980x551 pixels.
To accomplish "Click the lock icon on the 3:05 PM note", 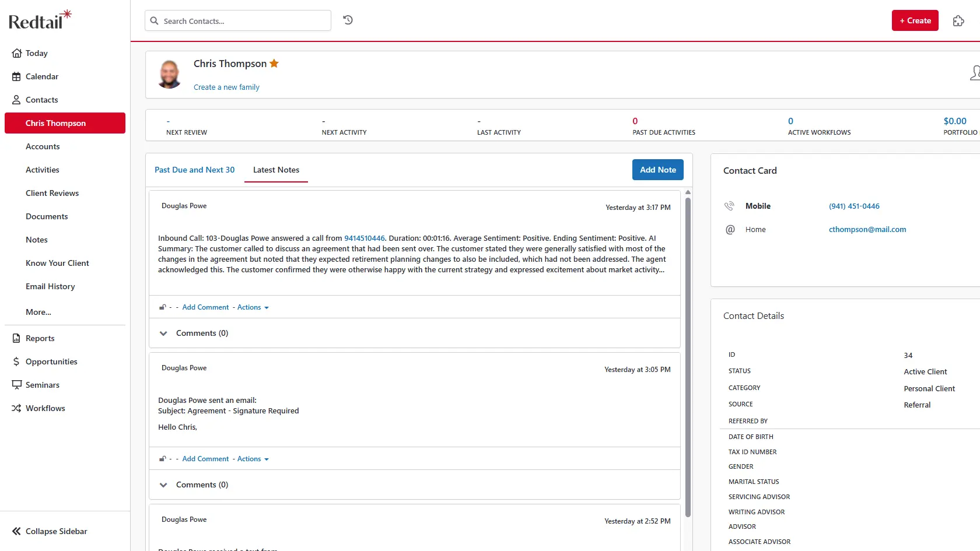I will (163, 459).
